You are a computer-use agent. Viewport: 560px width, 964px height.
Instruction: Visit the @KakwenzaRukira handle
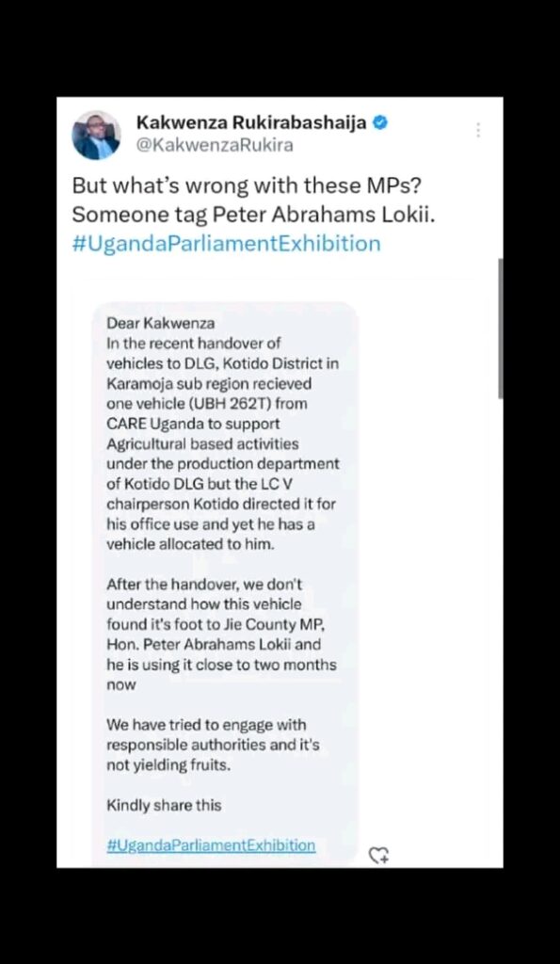[x=215, y=146]
